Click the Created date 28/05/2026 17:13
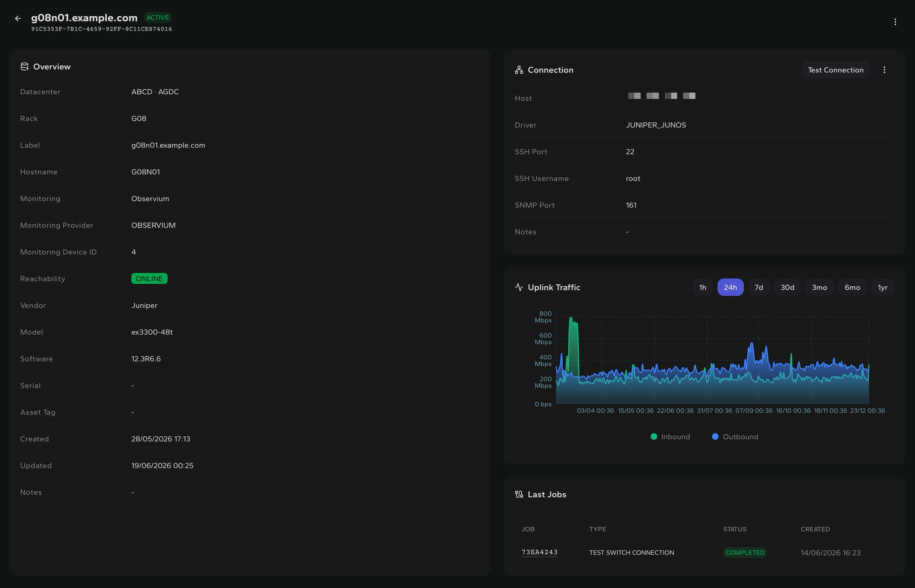The width and height of the screenshot is (915, 588). (x=161, y=439)
